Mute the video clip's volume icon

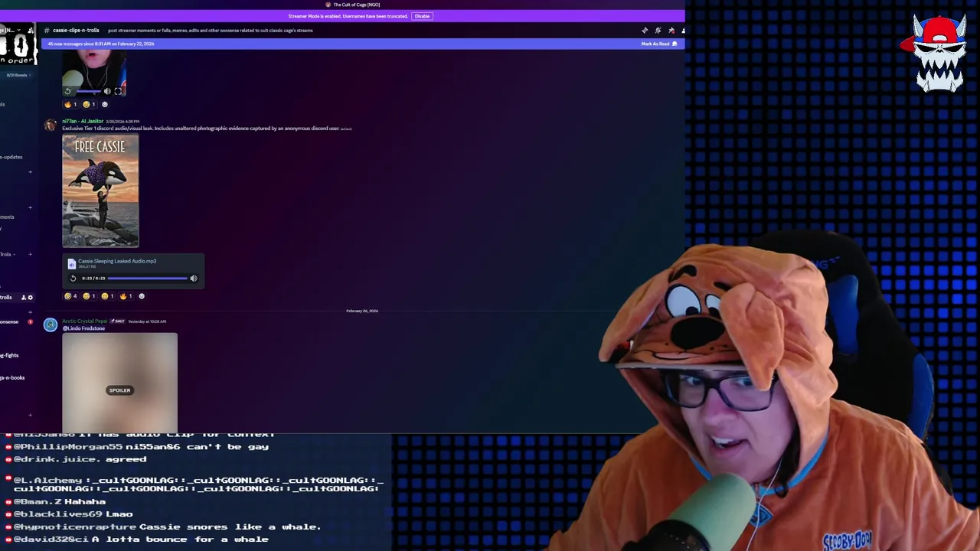click(107, 91)
